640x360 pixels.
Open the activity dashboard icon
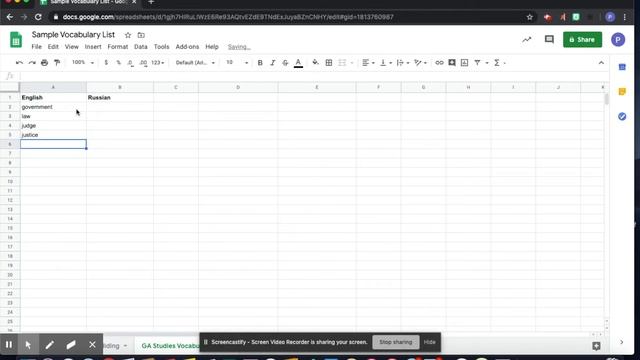[x=527, y=40]
